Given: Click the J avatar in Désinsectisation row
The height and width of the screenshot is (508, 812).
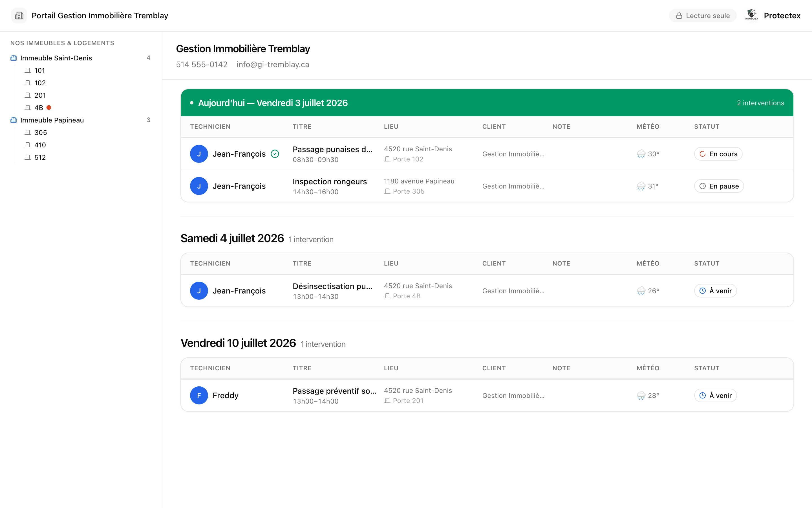Looking at the screenshot, I should pyautogui.click(x=199, y=291).
